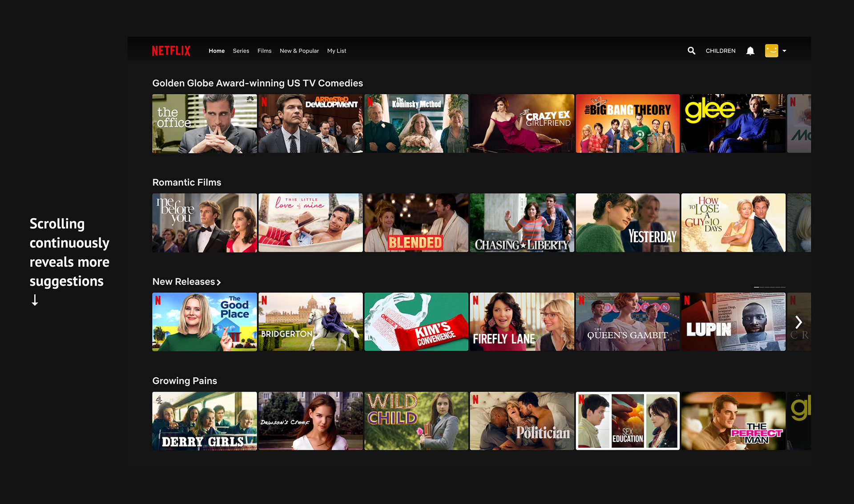The height and width of the screenshot is (504, 854).
Task: Select How to Lose a Guy film
Action: [x=733, y=223]
